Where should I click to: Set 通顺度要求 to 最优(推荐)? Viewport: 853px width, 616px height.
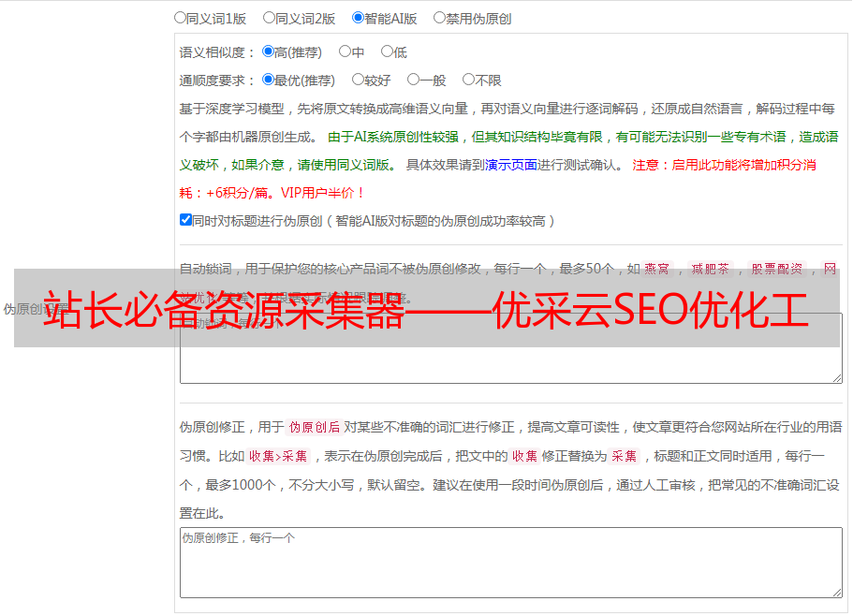[268, 80]
